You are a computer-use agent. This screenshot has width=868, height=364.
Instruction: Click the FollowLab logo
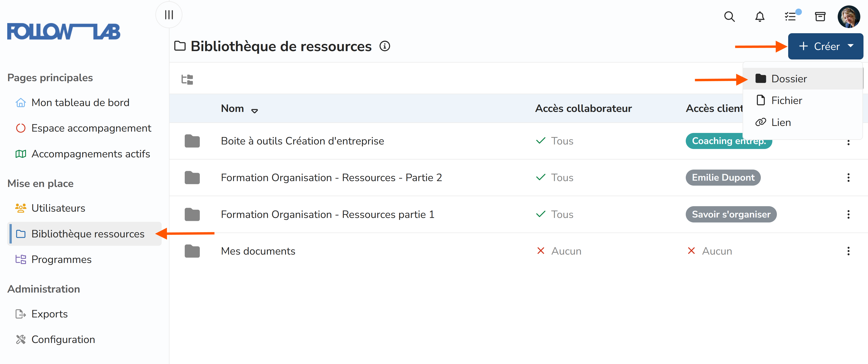coord(64,31)
